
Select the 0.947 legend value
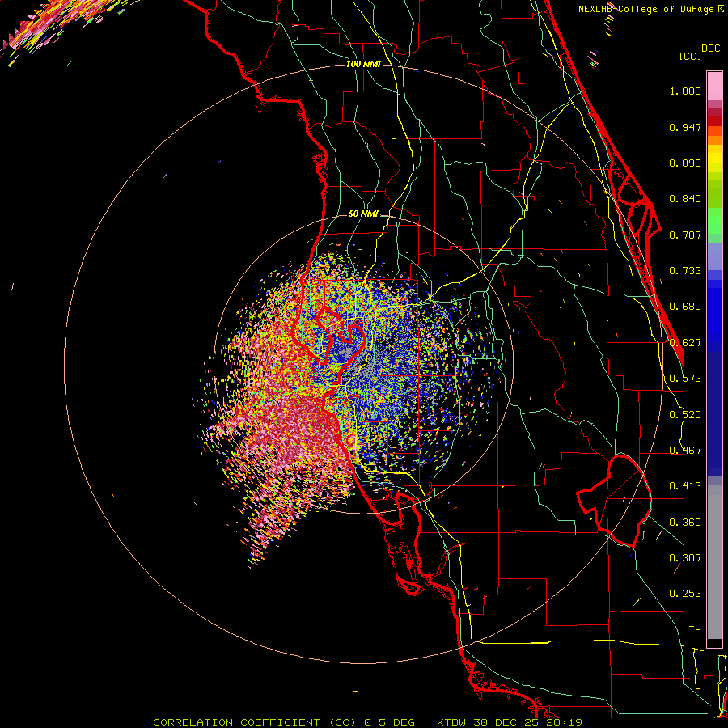[685, 127]
